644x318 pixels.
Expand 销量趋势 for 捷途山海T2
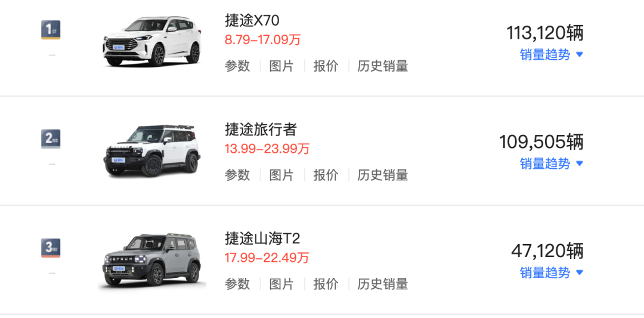[552, 273]
